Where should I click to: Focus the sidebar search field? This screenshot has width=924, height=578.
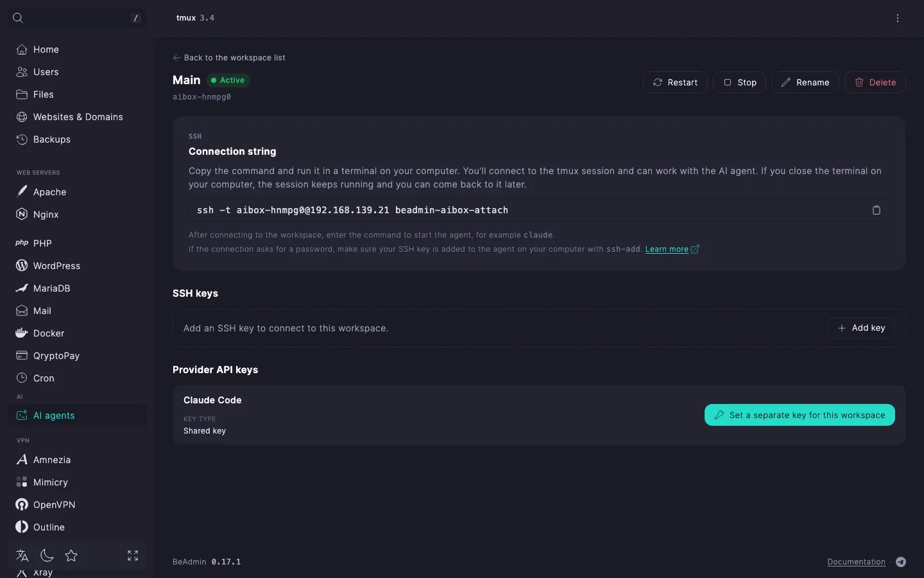point(77,18)
